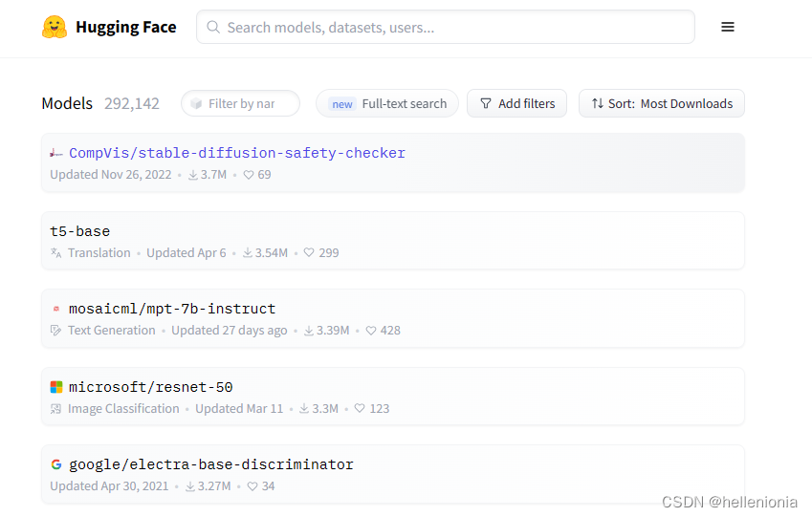The width and height of the screenshot is (812, 517).
Task: Click the Hugging Face brand text
Action: (x=126, y=27)
